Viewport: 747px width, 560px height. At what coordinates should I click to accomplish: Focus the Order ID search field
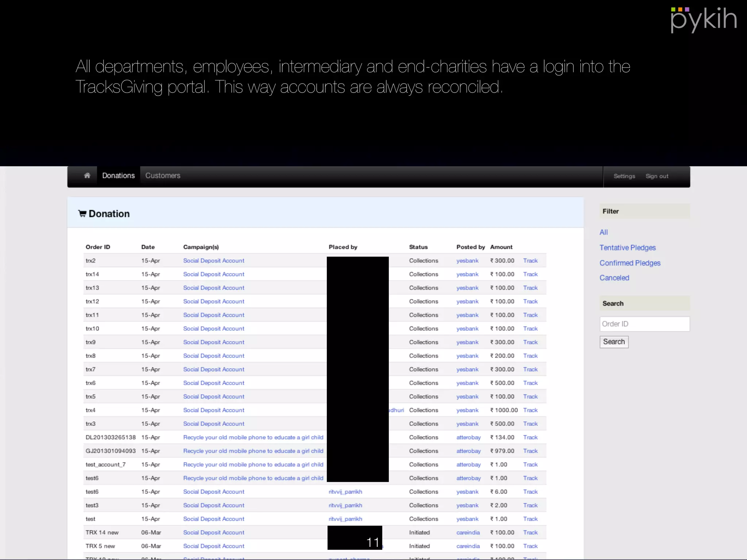tap(645, 324)
